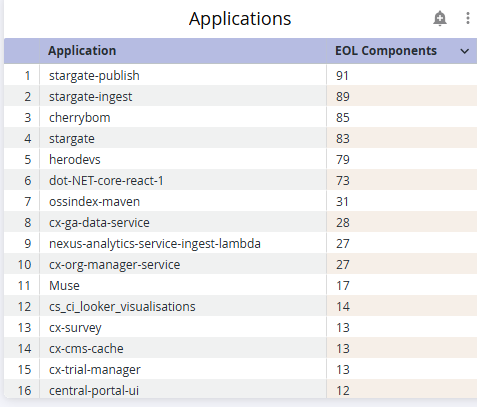Click the EOL value 14
The image size is (477, 407).
point(343,307)
